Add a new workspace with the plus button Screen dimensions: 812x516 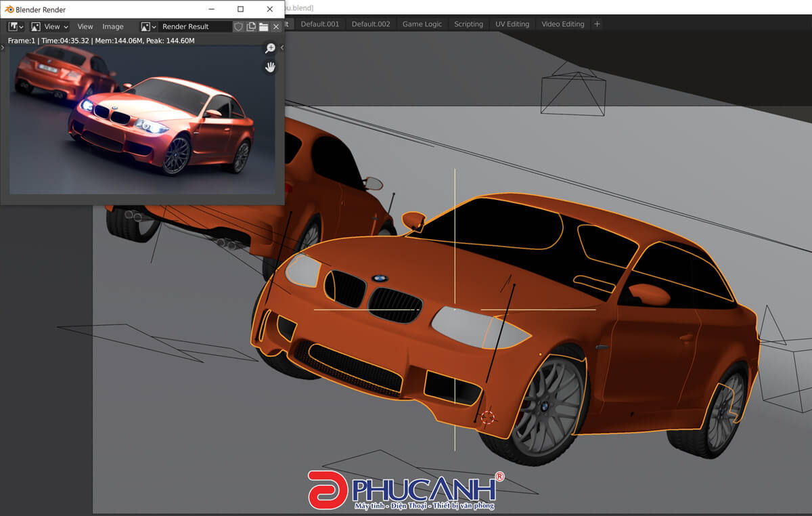click(x=597, y=24)
